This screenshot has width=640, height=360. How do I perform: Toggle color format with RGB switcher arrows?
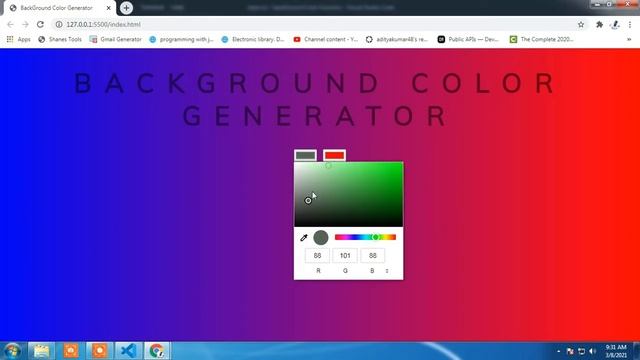(387, 271)
